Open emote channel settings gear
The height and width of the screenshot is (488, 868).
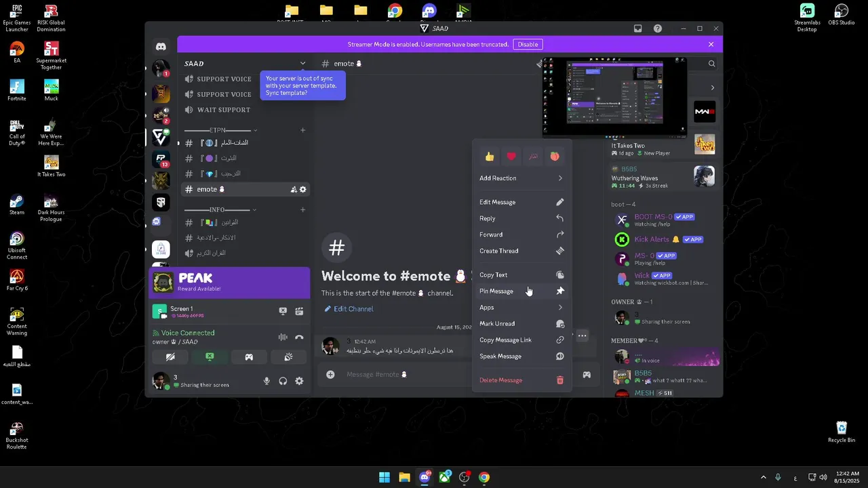click(x=303, y=190)
